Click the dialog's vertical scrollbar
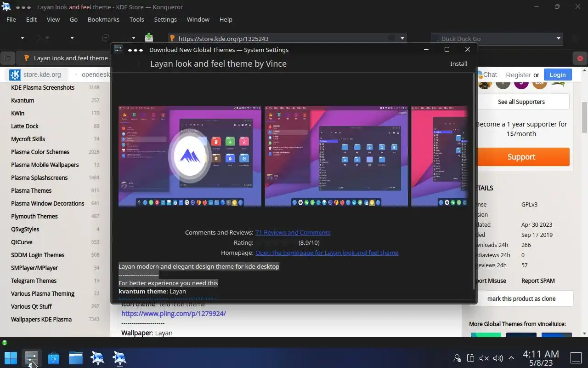 click(474, 182)
